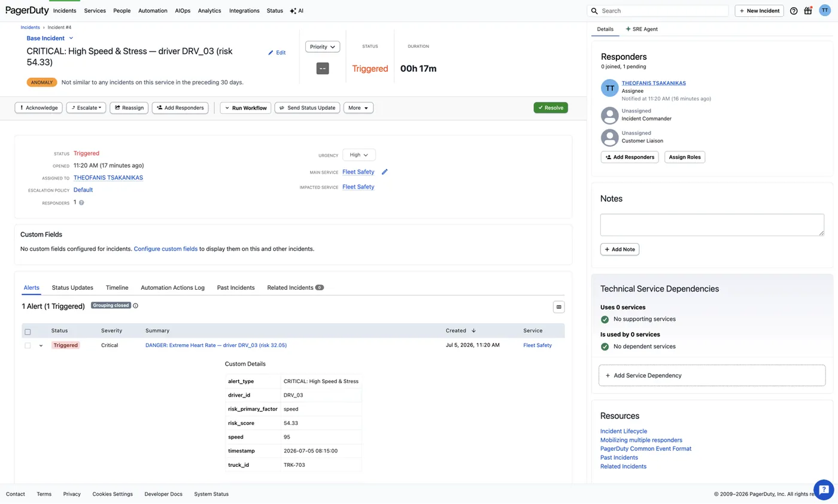Open the Default escalation policy link

(83, 190)
